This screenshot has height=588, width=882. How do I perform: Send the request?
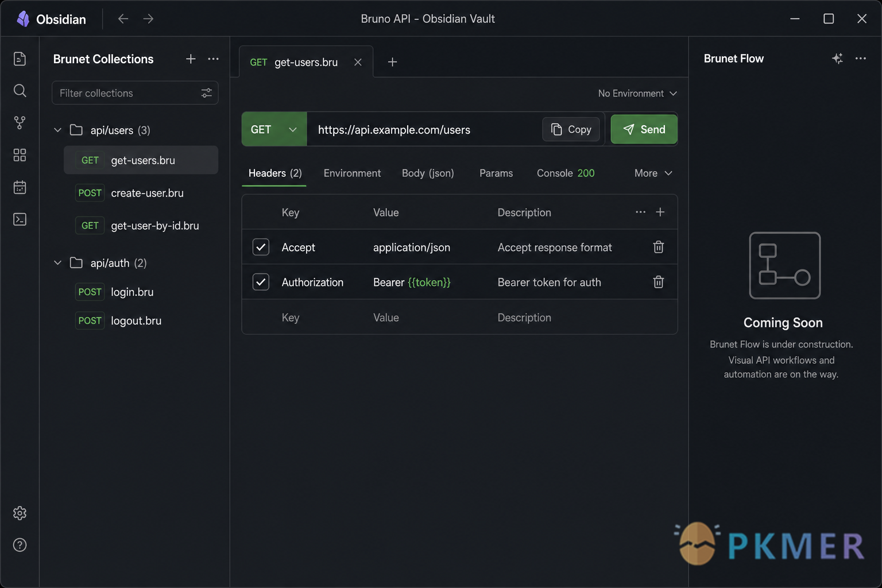point(644,129)
